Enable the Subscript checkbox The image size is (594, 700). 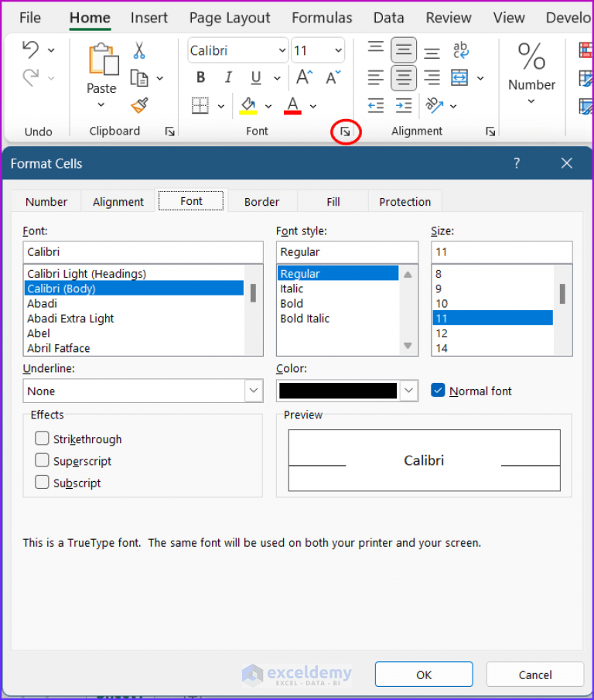click(42, 482)
